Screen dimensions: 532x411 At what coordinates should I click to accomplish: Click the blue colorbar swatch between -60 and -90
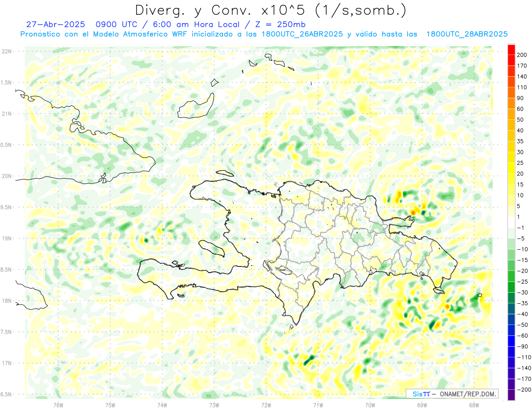[x=512, y=341]
